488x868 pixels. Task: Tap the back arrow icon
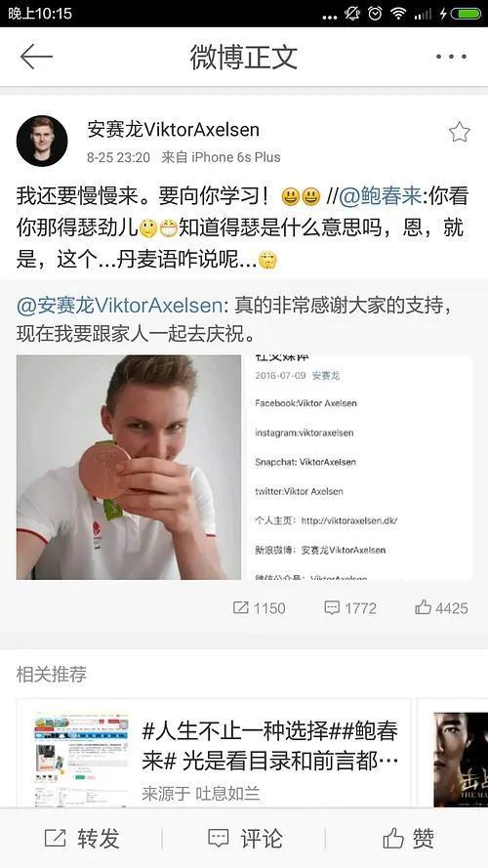point(36,57)
